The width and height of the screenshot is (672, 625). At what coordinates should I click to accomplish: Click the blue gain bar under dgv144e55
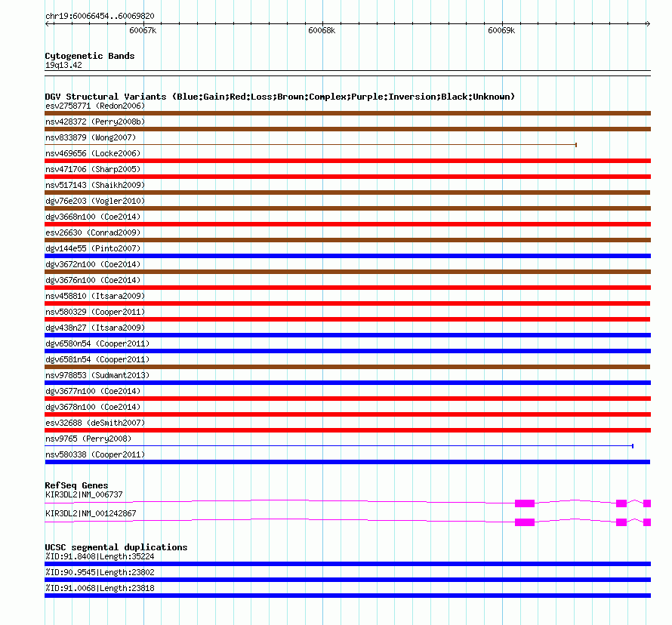(x=347, y=256)
